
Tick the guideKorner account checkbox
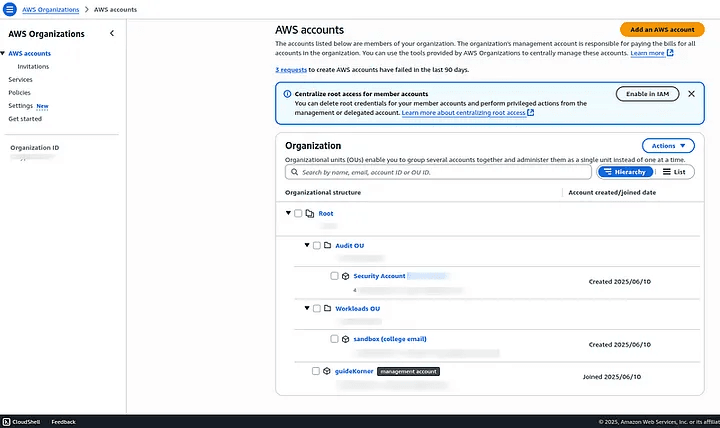315,371
